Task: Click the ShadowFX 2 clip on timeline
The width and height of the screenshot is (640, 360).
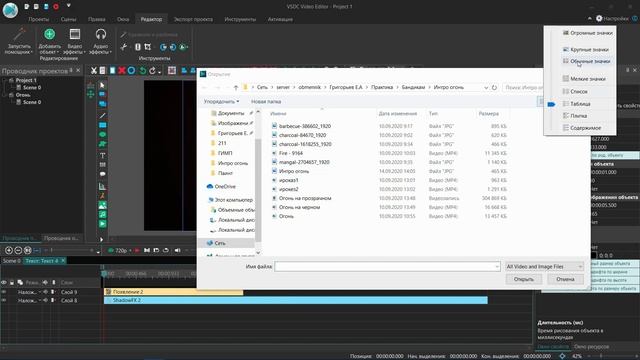Action: click(296, 300)
